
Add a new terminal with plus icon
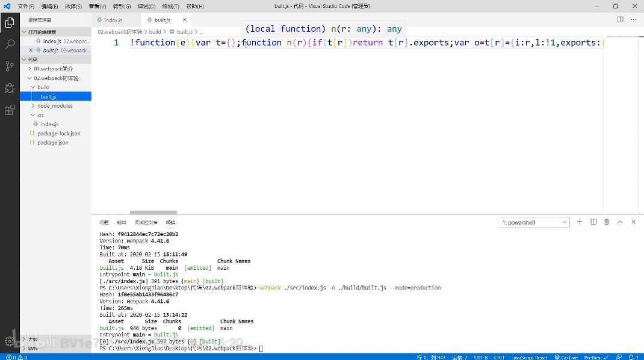pyautogui.click(x=580, y=222)
